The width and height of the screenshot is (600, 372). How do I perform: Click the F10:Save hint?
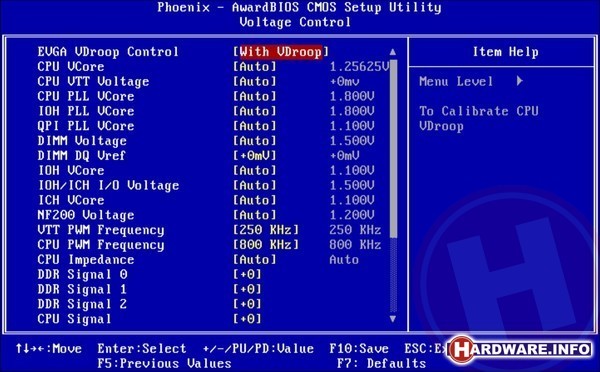tap(359, 349)
